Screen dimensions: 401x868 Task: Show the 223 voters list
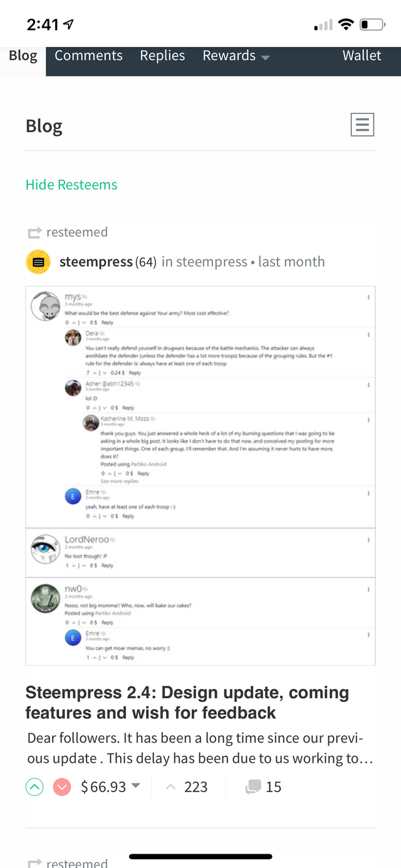pos(195,787)
